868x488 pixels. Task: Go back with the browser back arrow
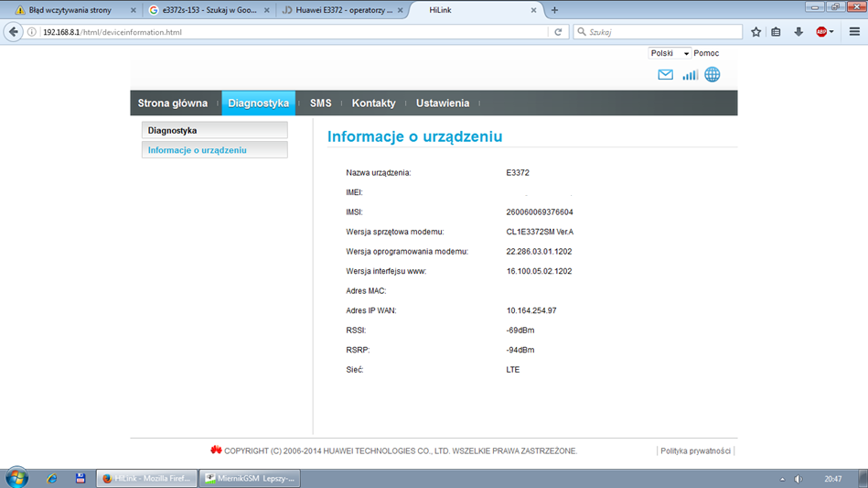(14, 32)
